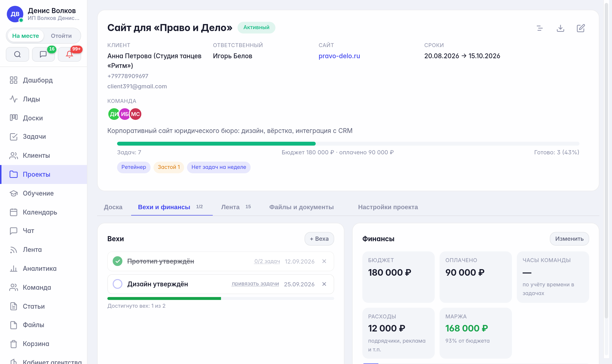The height and width of the screenshot is (364, 612).
Task: Open notifications bell with 99+ badge
Action: (69, 54)
